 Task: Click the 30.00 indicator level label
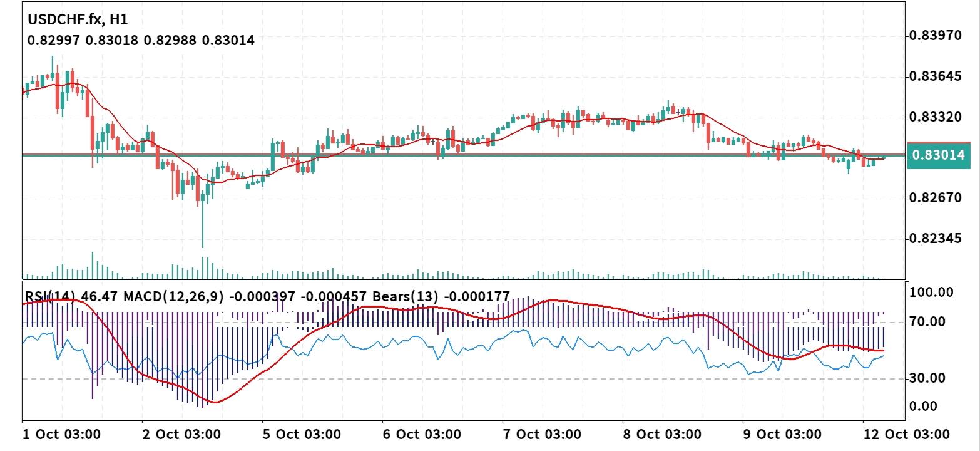pos(929,378)
